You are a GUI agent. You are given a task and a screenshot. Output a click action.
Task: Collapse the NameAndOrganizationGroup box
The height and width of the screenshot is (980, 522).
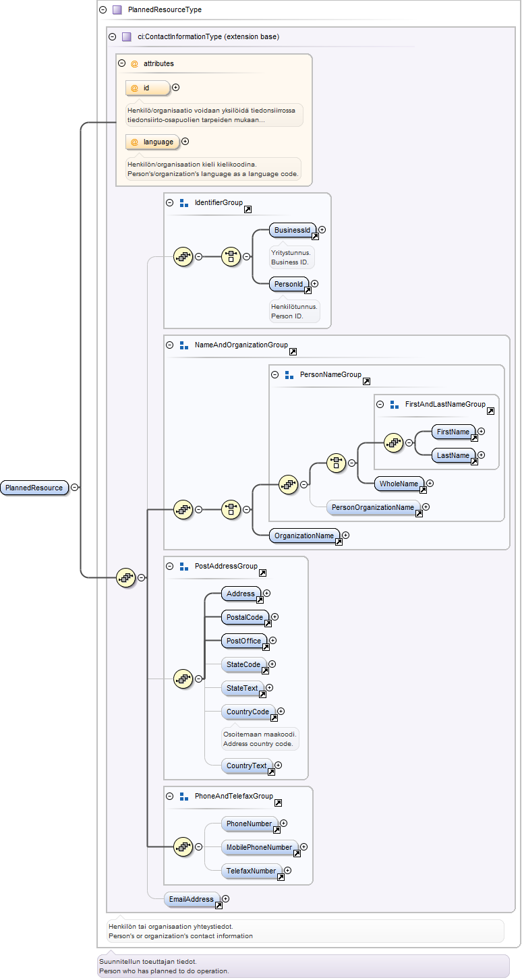[170, 345]
